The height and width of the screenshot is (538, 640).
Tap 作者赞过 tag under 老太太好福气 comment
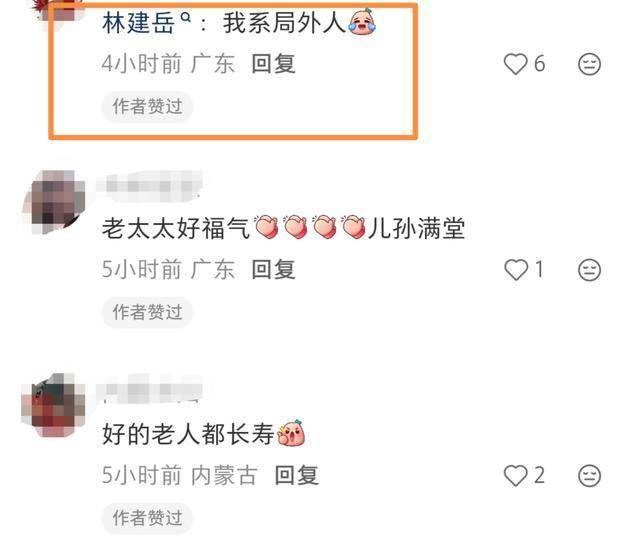(x=147, y=312)
